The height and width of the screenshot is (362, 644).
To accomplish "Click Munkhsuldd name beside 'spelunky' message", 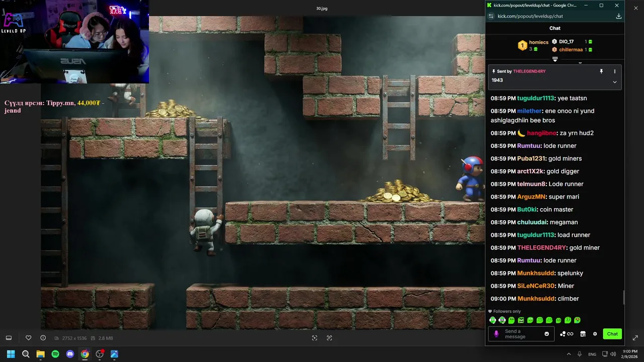I will [x=536, y=274].
